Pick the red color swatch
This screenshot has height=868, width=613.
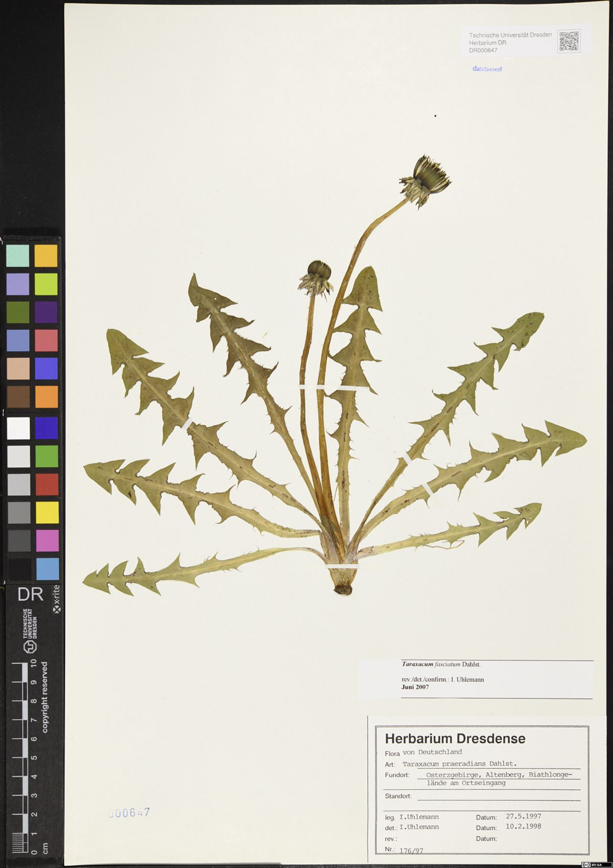[46, 484]
